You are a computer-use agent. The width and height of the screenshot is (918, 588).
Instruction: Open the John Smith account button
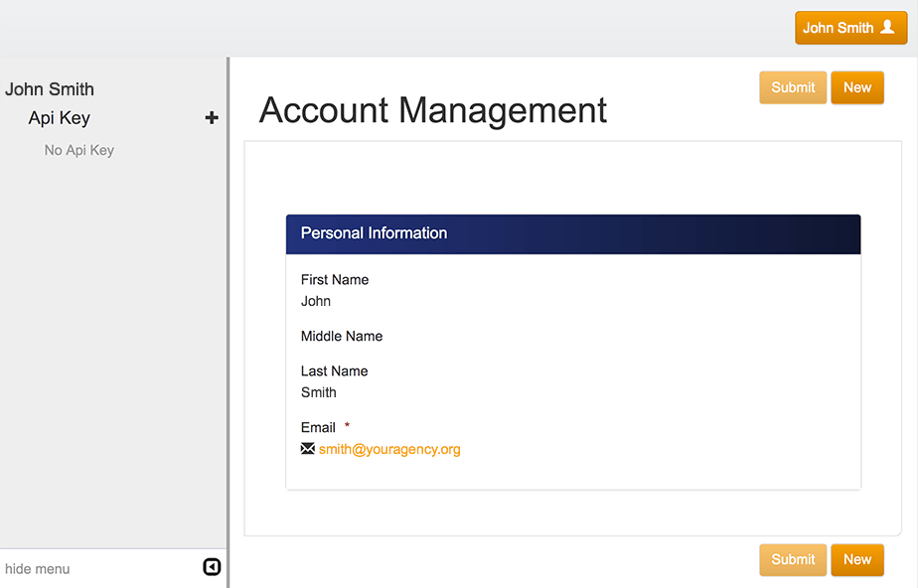pos(850,28)
